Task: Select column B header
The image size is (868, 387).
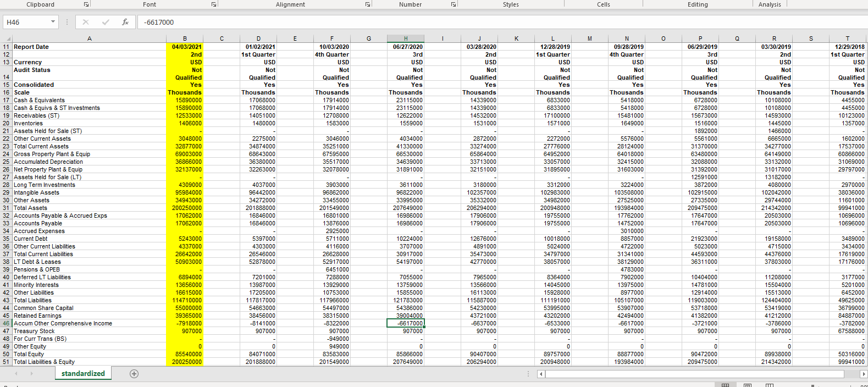Action: pos(185,38)
